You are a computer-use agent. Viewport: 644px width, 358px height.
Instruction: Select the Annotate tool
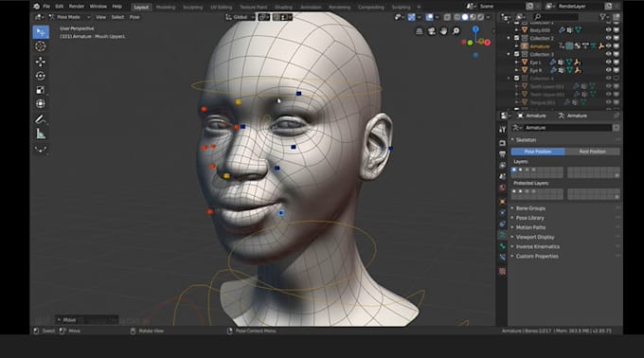pyautogui.click(x=41, y=119)
